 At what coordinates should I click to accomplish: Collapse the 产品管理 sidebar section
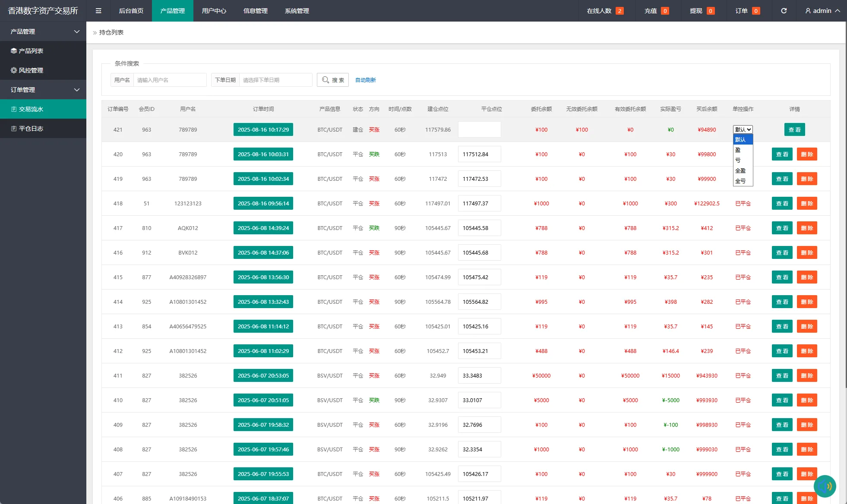point(43,31)
